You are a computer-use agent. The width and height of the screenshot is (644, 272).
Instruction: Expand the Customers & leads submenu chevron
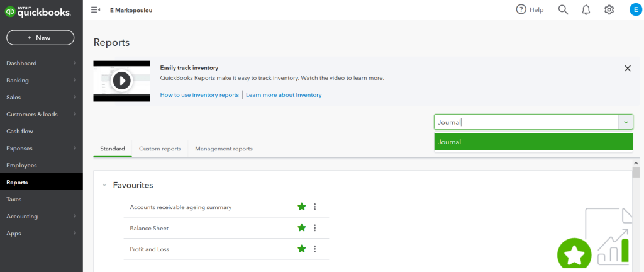click(x=74, y=114)
